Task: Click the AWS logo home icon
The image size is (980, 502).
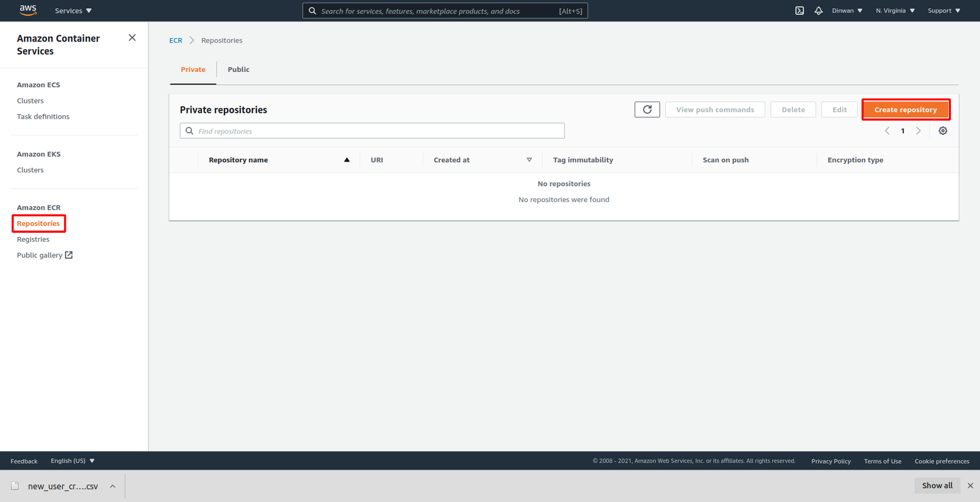Action: (x=28, y=10)
